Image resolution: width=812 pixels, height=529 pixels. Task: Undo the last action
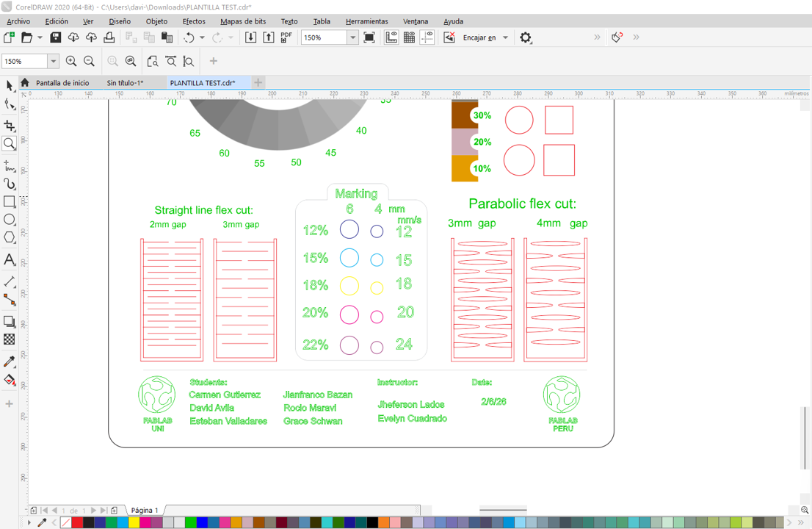pos(189,37)
